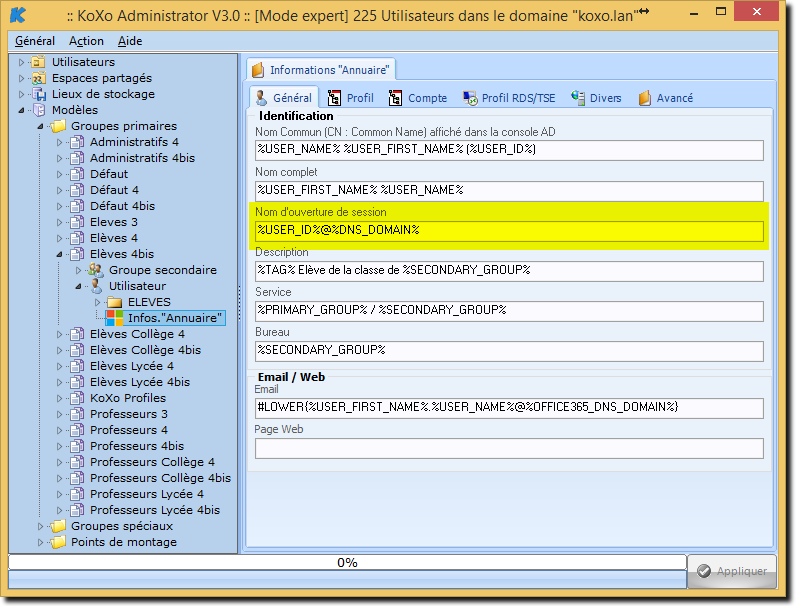
Task: Click the Espaces partagés icon
Action: coord(39,78)
